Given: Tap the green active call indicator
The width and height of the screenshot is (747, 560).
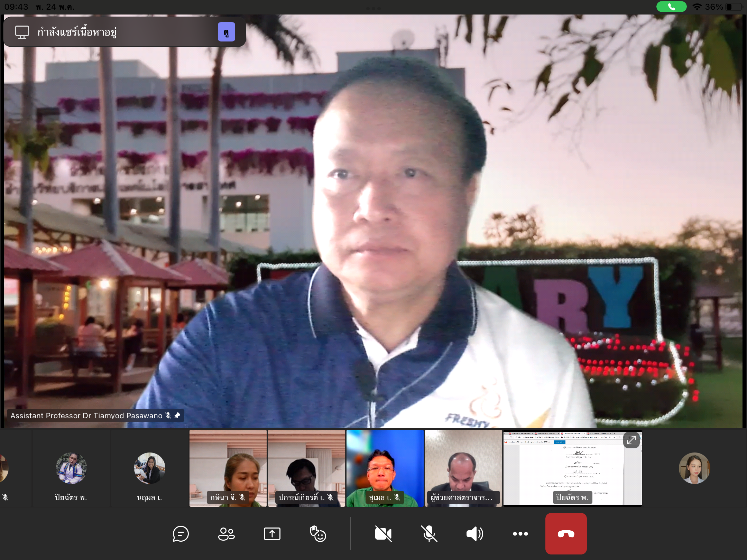Looking at the screenshot, I should [x=671, y=7].
